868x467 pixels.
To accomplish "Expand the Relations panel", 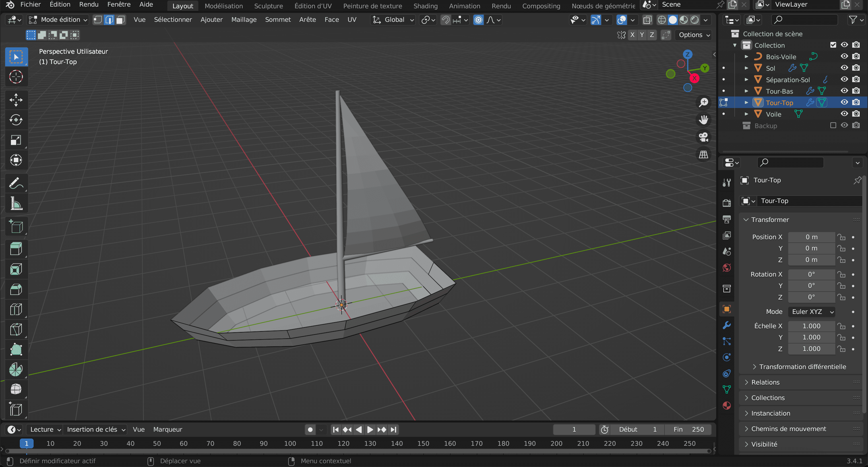I will pyautogui.click(x=765, y=382).
